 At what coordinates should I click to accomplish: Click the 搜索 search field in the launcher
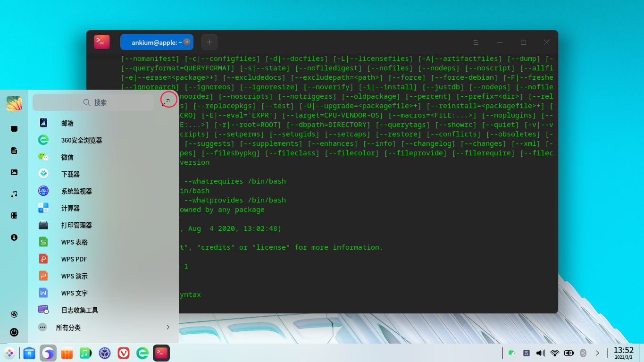coord(93,102)
